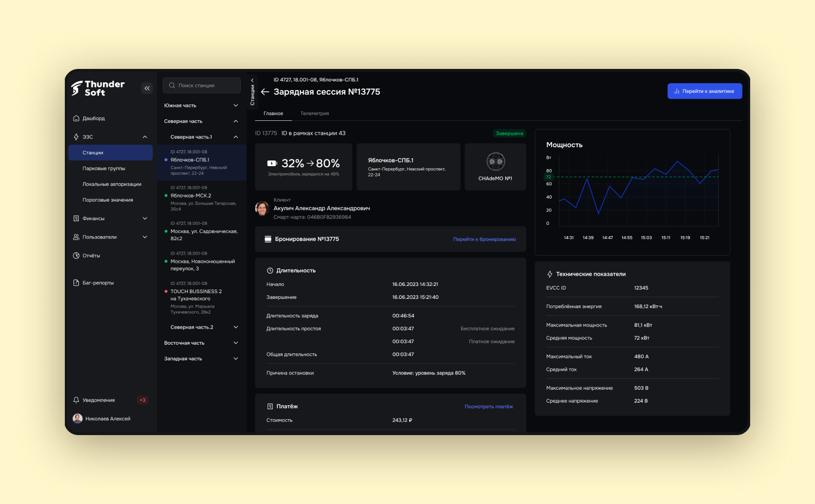Switch to the Телеметрия tab
Screen dimensions: 815x504
point(314,114)
